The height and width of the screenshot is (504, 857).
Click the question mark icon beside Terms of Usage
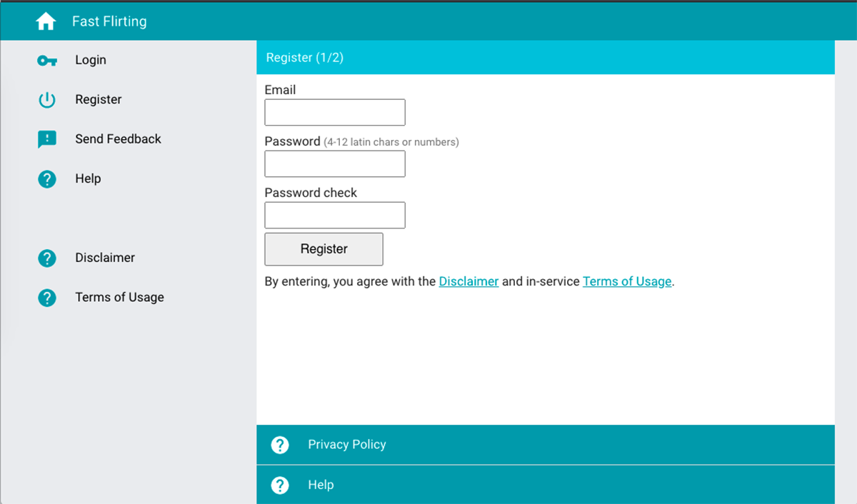[46, 298]
